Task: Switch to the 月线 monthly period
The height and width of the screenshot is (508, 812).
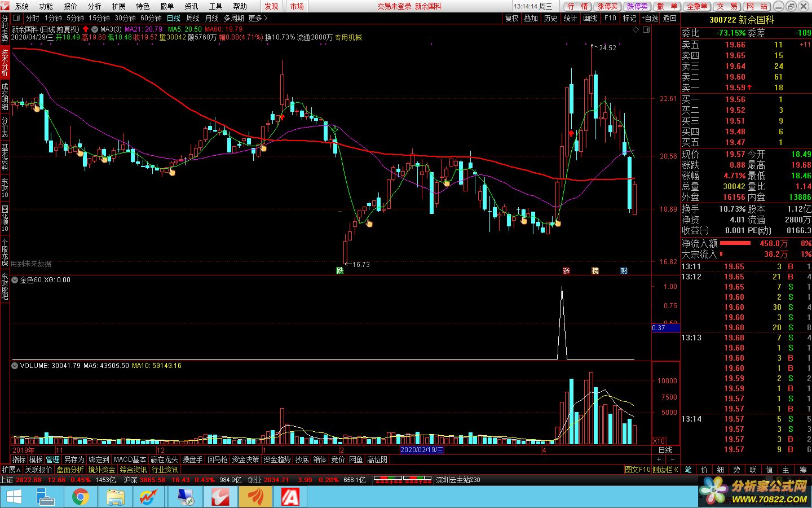Action: click(x=212, y=18)
